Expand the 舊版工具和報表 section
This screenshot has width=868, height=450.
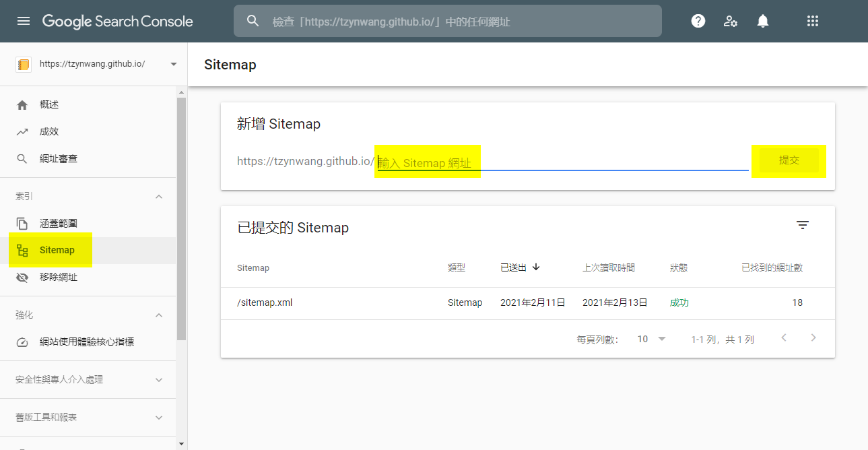(x=159, y=418)
